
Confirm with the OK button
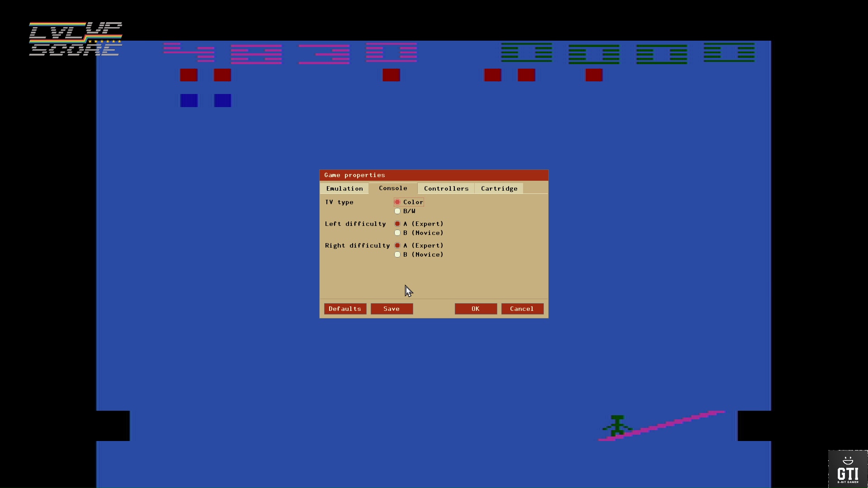pos(476,309)
